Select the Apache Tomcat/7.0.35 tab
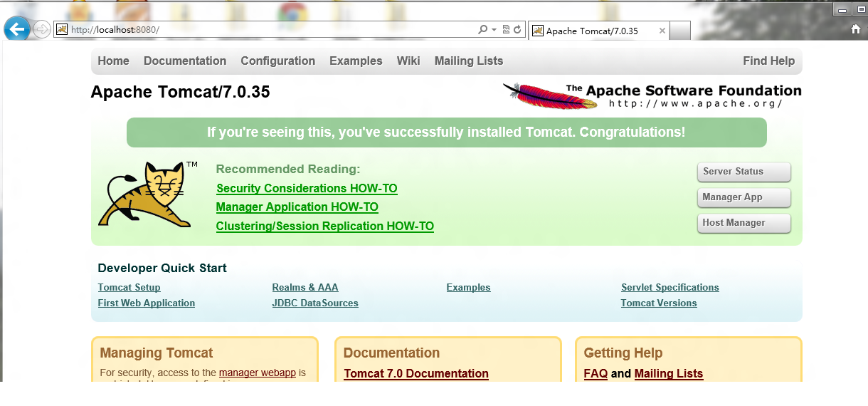 pos(598,31)
